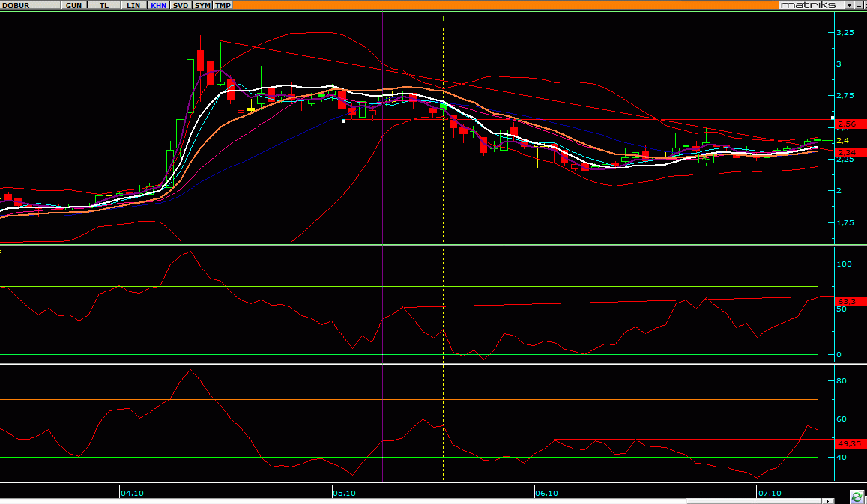Viewport: 867px width, 504px height.
Task: Click the green refresh icon
Action: (857, 497)
